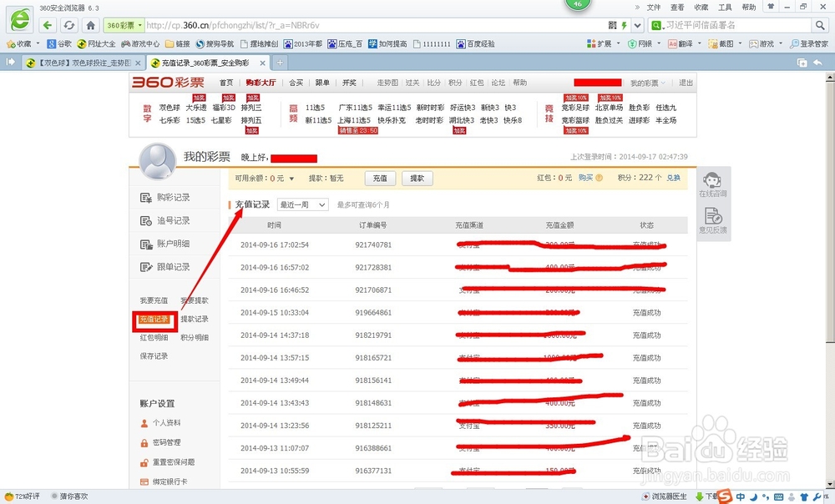Viewport: 835px width, 504px height.
Task: Open 提款记录 link in sidebar
Action: 195,319
